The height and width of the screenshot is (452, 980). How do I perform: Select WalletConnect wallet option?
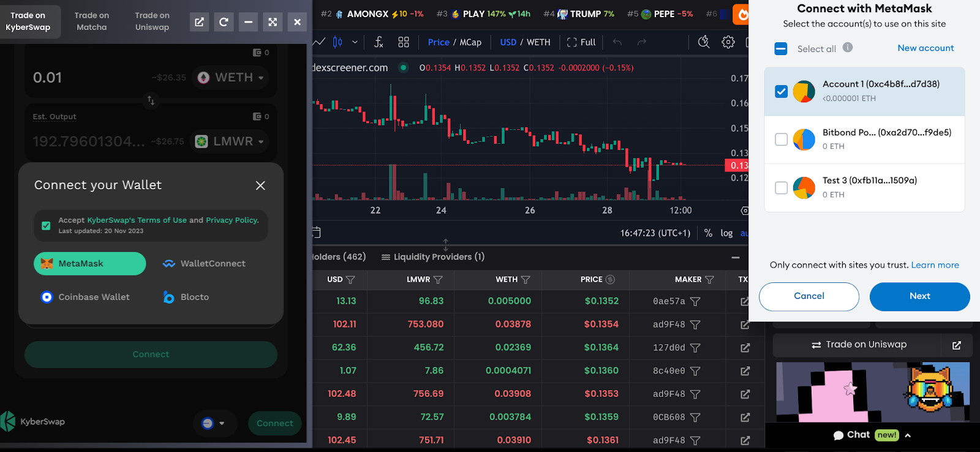coord(204,264)
